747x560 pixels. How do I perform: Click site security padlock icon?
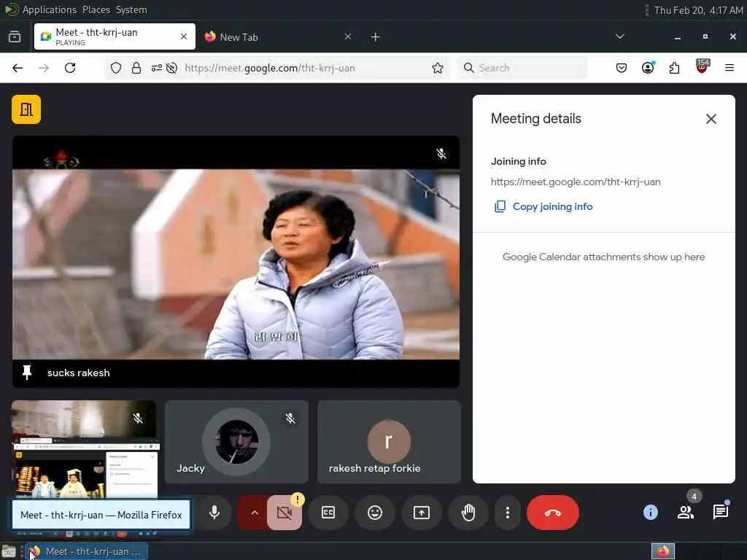136,68
